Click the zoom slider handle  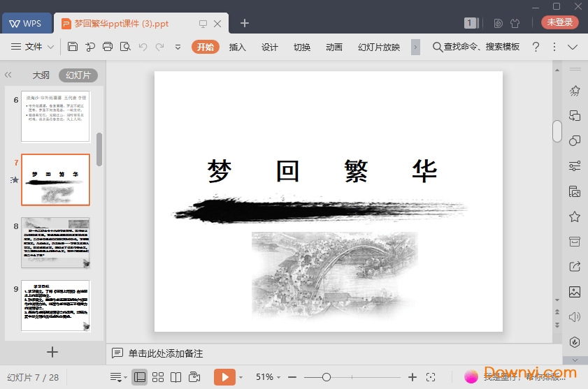coord(327,377)
